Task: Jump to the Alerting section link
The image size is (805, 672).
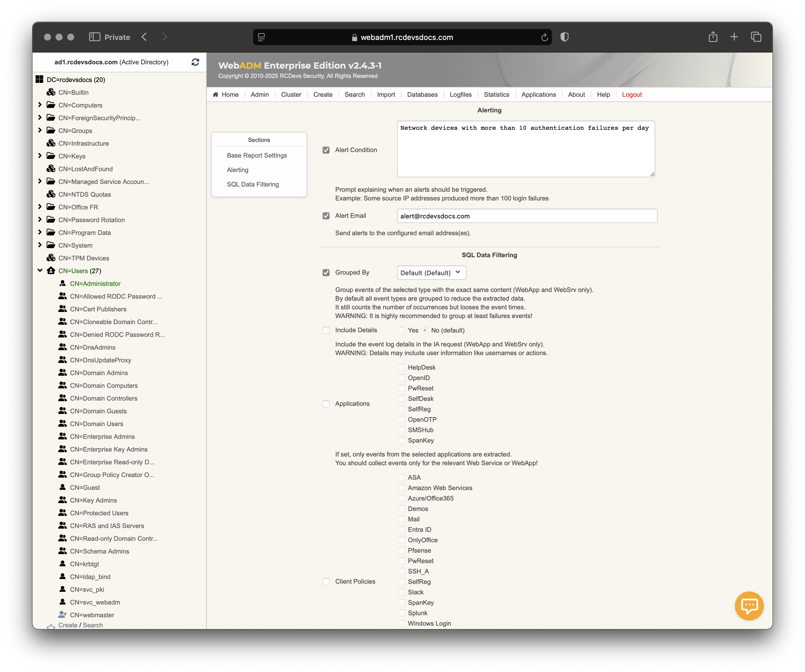Action: point(237,170)
